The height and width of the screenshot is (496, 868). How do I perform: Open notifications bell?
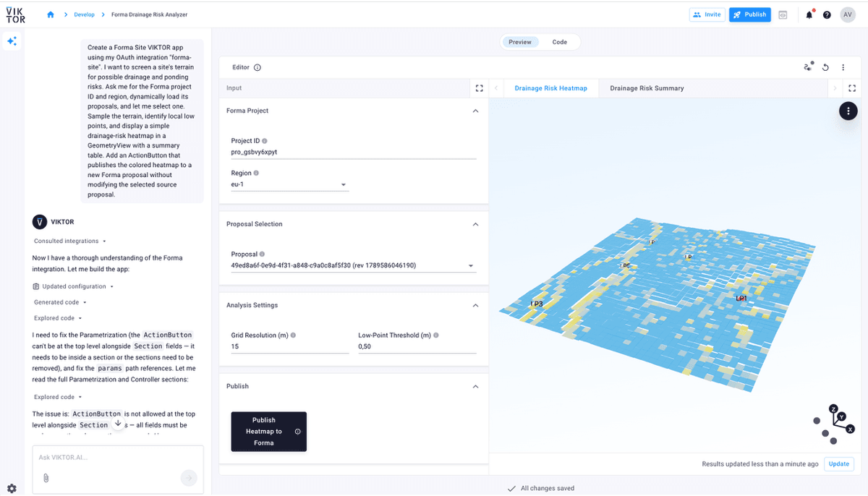click(809, 14)
